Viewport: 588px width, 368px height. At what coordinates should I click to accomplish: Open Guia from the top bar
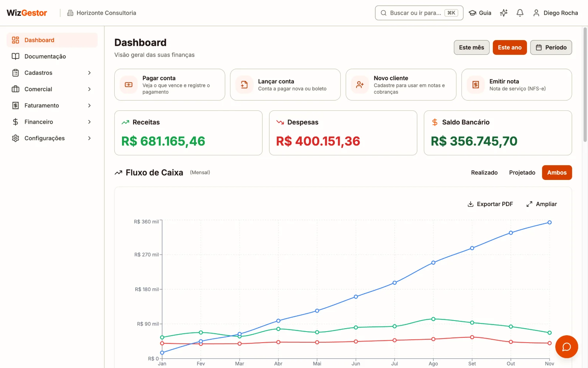coord(480,13)
